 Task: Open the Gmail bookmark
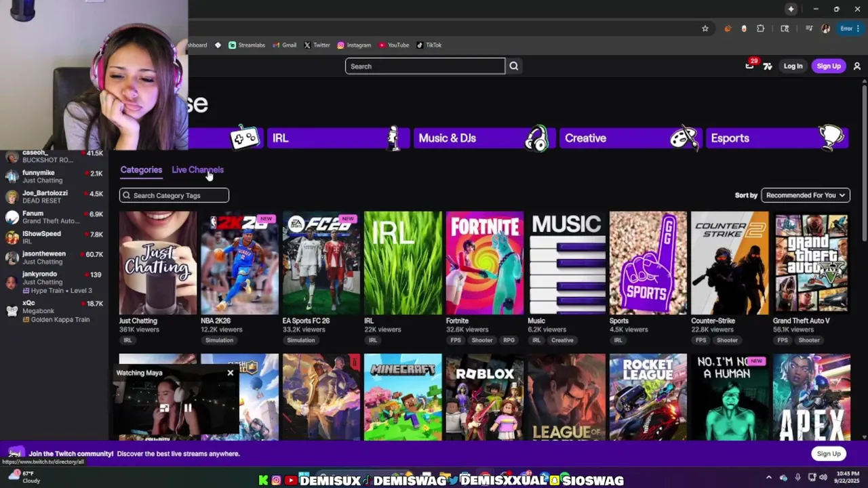coord(285,45)
